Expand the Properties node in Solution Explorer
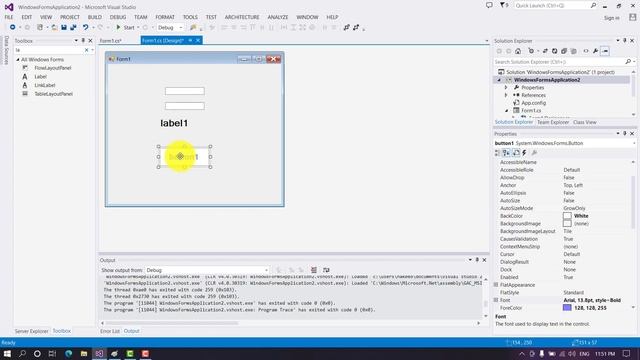 [x=506, y=87]
